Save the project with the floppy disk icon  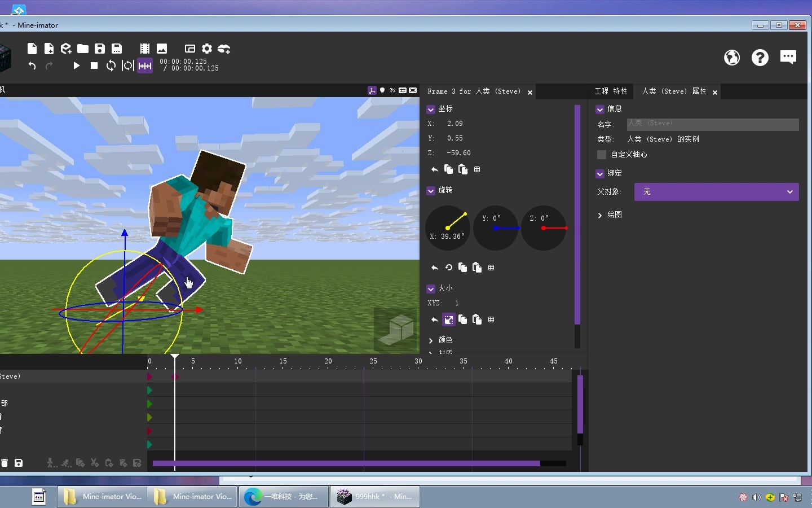100,49
